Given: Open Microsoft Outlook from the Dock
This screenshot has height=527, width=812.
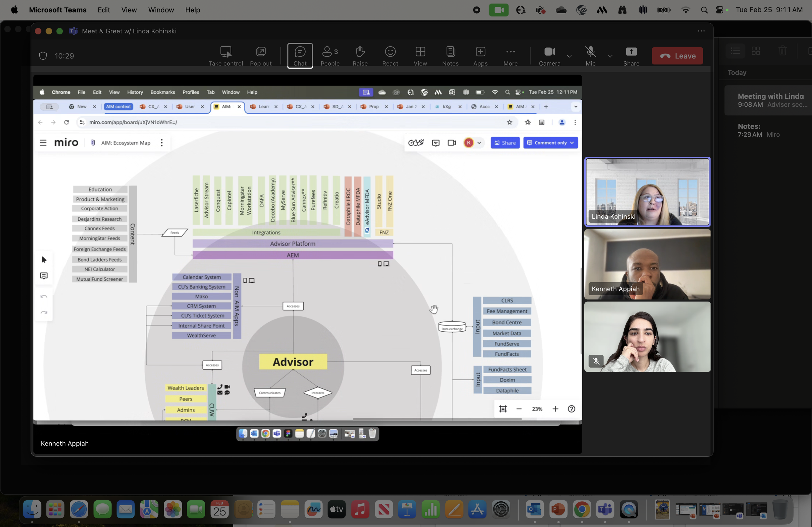Looking at the screenshot, I should tap(535, 509).
